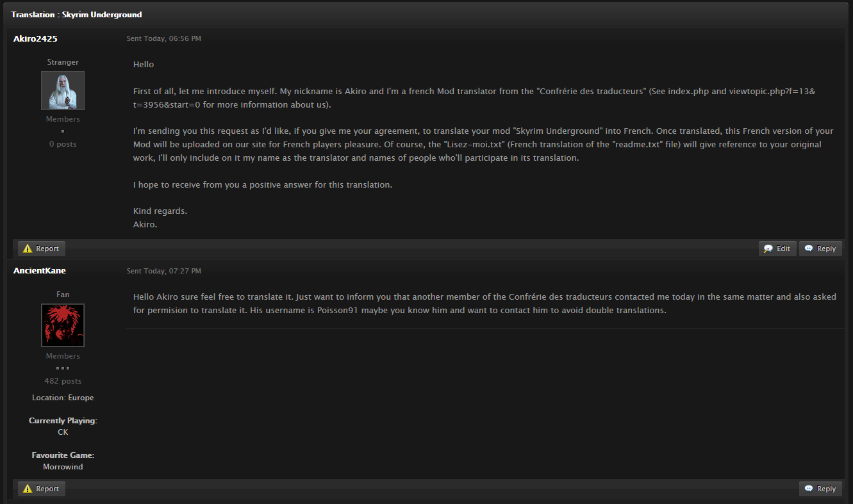Edit the first message in the conversation
853x504 pixels.
click(x=777, y=248)
